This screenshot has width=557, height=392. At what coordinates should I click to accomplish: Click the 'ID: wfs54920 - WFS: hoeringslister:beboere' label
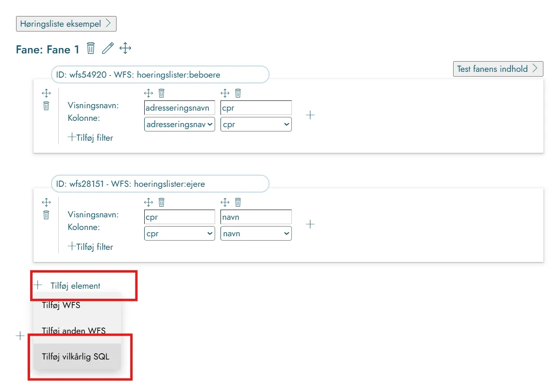pos(160,75)
